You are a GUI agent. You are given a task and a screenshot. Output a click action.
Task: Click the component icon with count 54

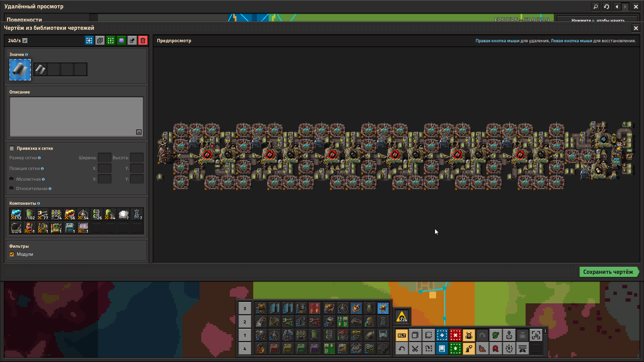83,215
